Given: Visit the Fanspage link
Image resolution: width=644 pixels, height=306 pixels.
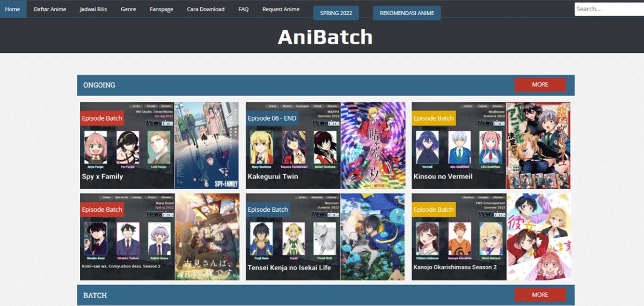Looking at the screenshot, I should [x=161, y=9].
